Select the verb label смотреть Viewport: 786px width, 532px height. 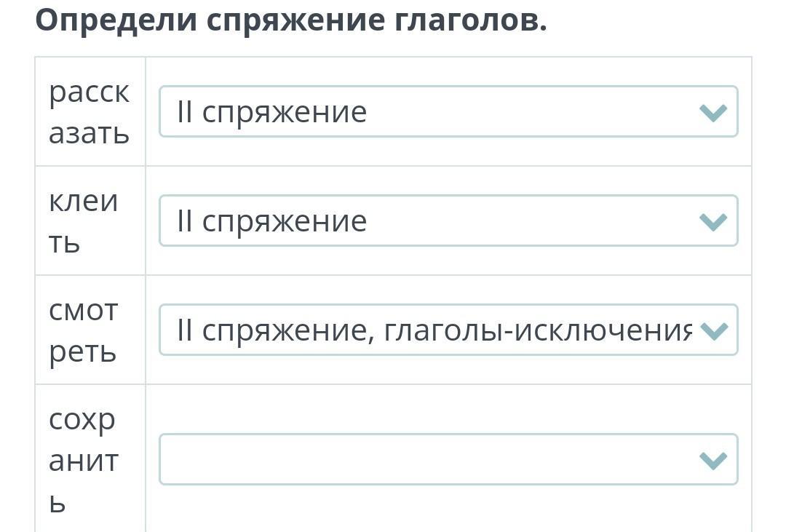pyautogui.click(x=83, y=331)
